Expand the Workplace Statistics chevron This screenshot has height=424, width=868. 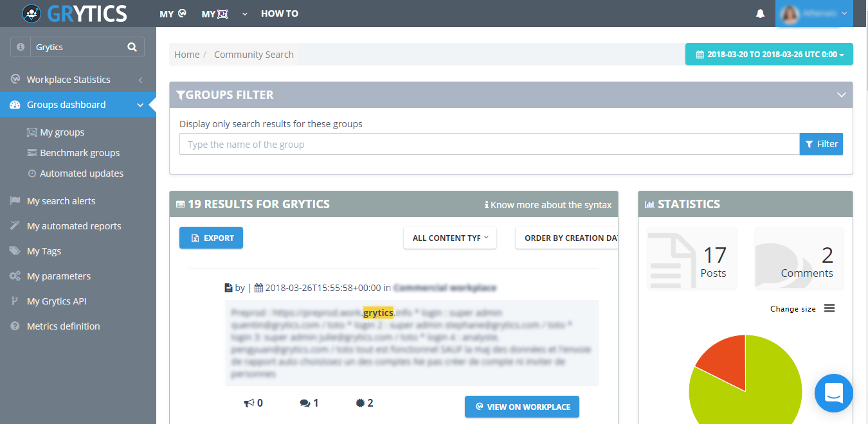tap(140, 80)
